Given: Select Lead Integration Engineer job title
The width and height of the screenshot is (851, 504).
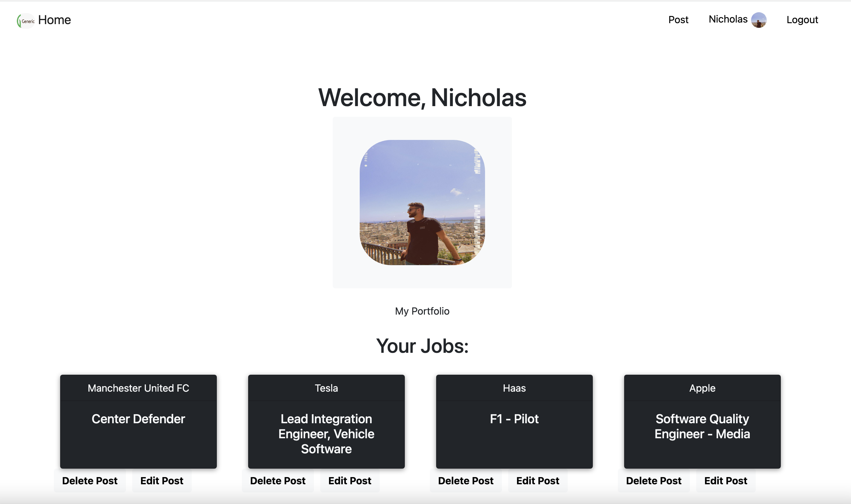Looking at the screenshot, I should coord(326,434).
